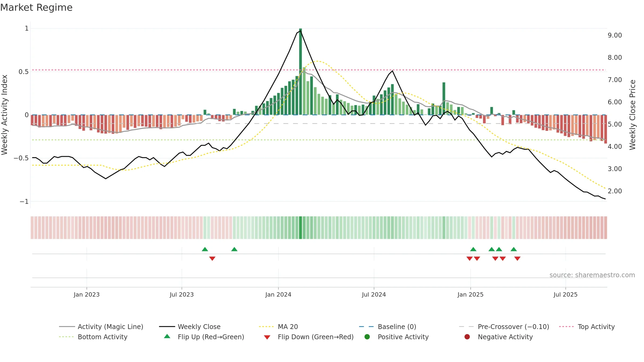Click the last red flip-down triangle in 2025
Image resolution: width=644 pixels, height=362 pixels.
coord(517,258)
